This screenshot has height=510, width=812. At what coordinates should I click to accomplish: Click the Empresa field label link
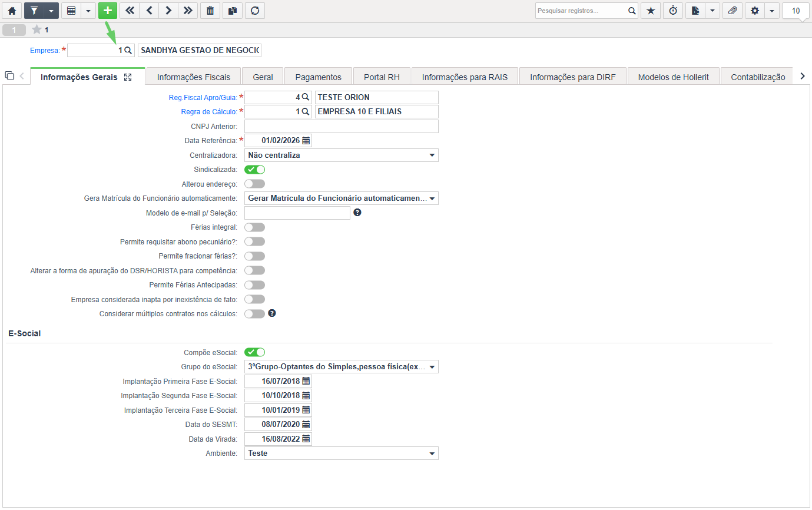(x=45, y=51)
